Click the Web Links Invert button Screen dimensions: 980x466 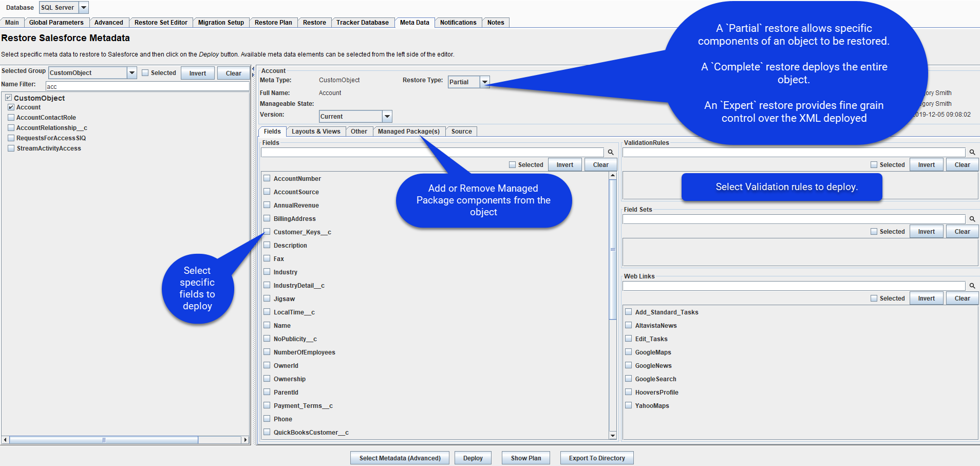[927, 299]
